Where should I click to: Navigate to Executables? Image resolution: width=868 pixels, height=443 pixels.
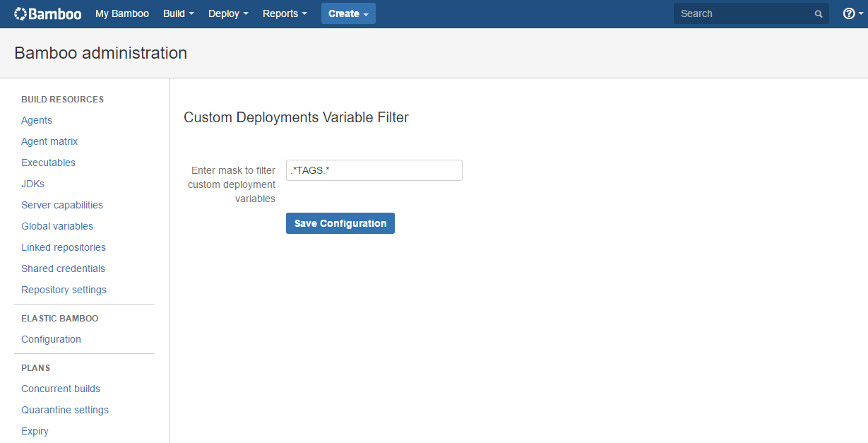(48, 163)
